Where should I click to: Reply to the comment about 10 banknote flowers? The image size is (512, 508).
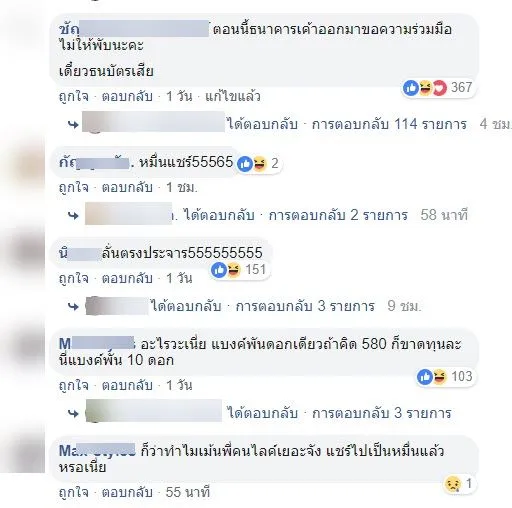pos(127,386)
